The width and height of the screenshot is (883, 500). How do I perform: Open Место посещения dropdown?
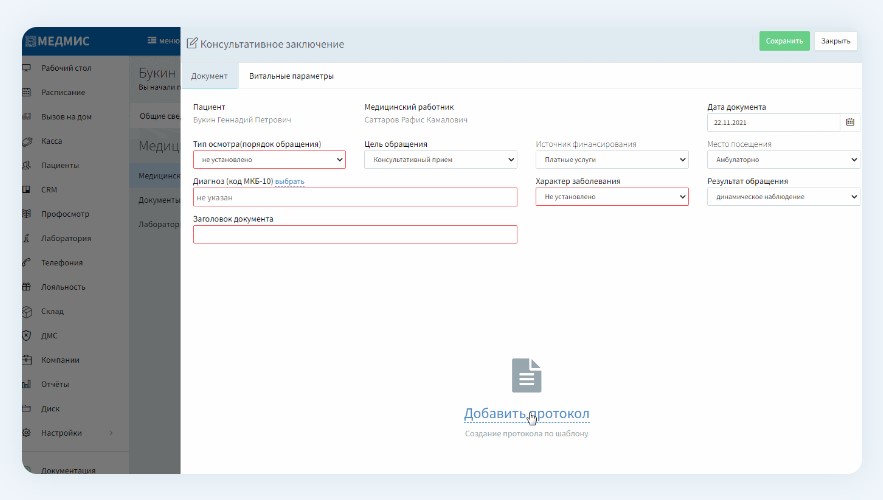783,159
